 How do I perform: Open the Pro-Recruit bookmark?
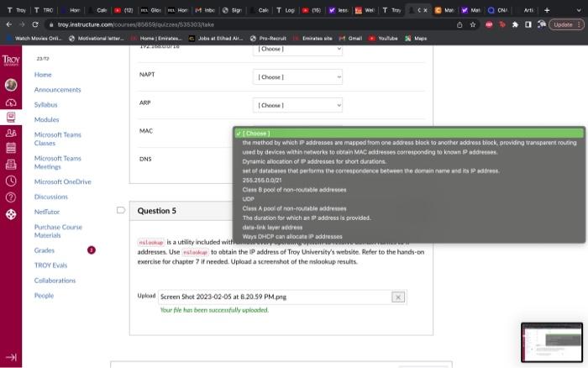coord(268,39)
